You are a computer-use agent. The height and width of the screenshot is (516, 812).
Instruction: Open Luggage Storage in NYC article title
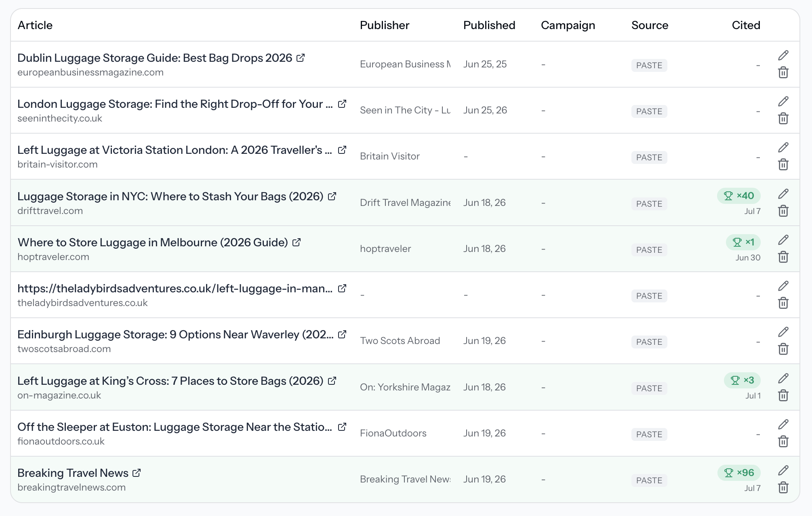(170, 196)
